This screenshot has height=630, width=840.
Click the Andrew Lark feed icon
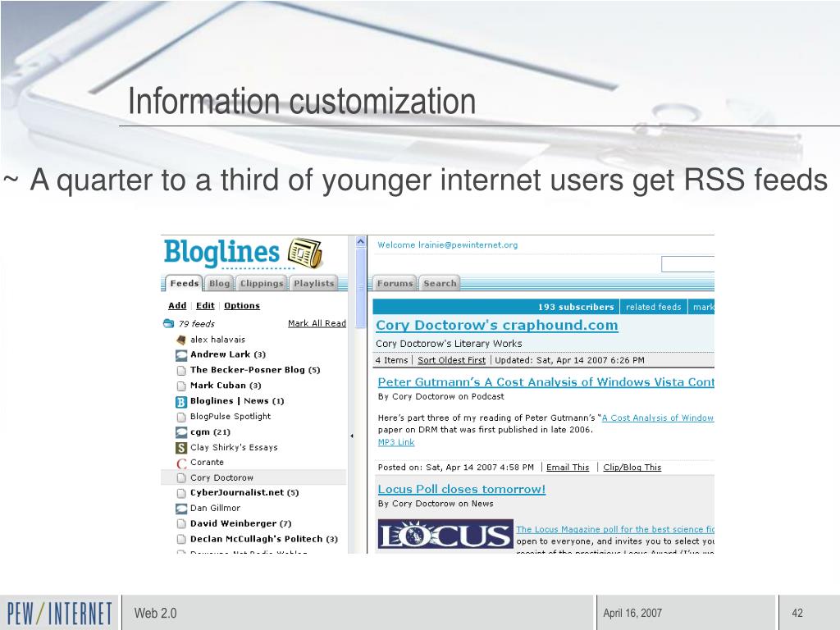click(x=181, y=354)
